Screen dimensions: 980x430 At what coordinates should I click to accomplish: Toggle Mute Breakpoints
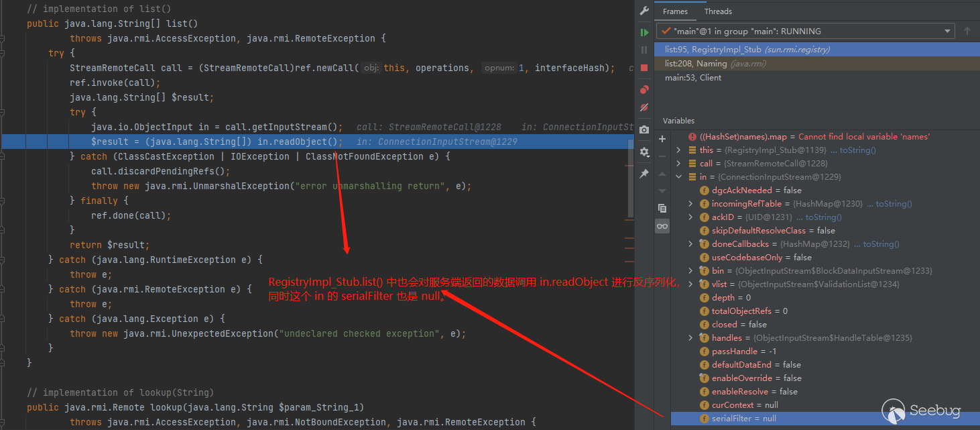click(644, 107)
